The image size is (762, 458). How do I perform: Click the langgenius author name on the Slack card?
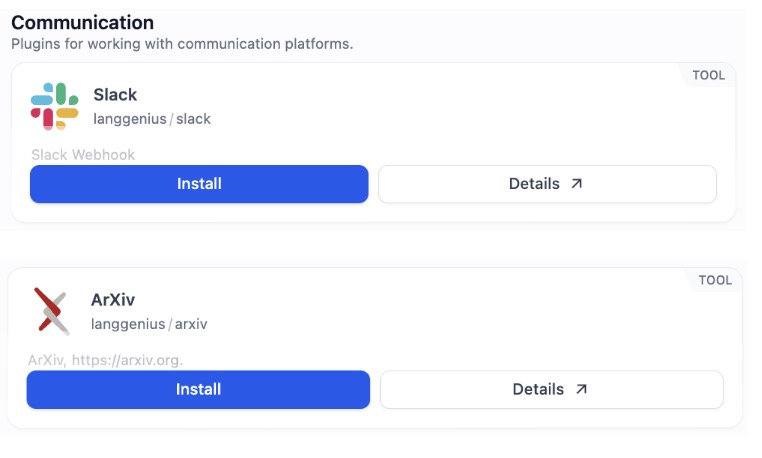[x=129, y=119]
